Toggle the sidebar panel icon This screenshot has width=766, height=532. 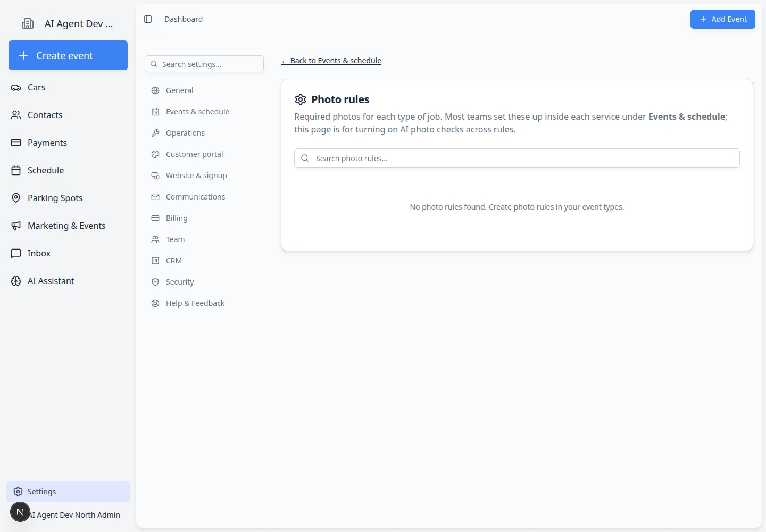(x=148, y=19)
